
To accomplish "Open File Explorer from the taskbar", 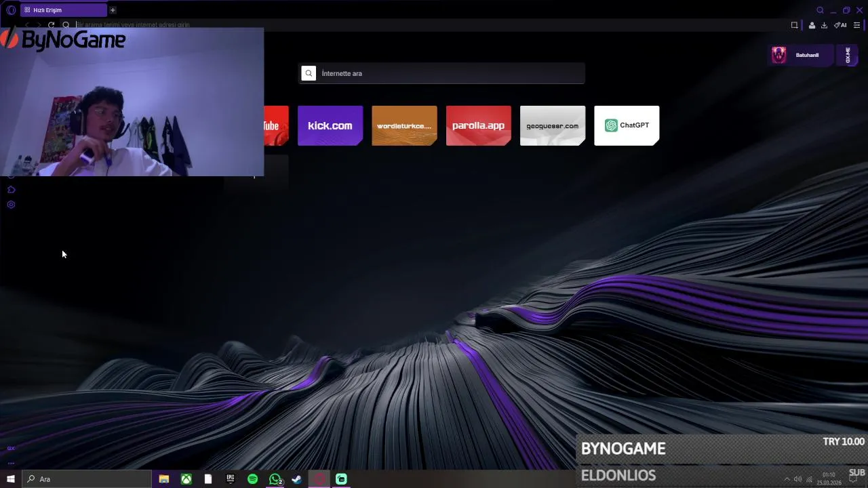I will pyautogui.click(x=163, y=479).
